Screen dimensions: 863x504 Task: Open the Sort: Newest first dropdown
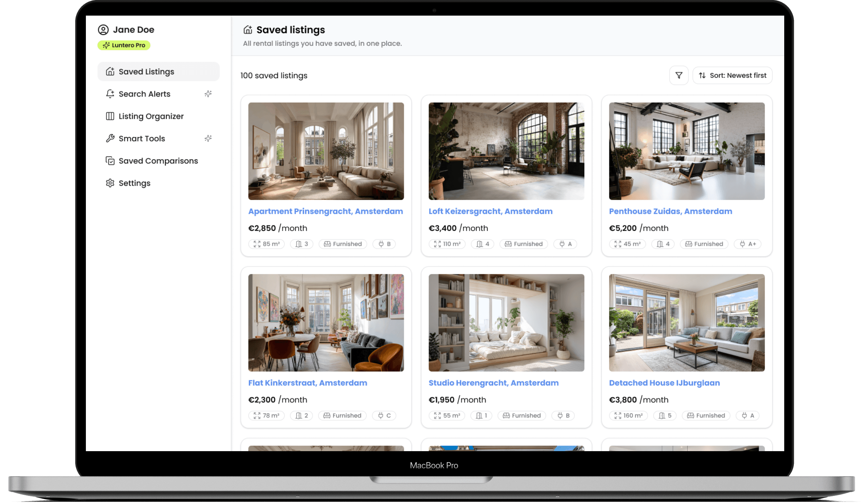(x=732, y=76)
